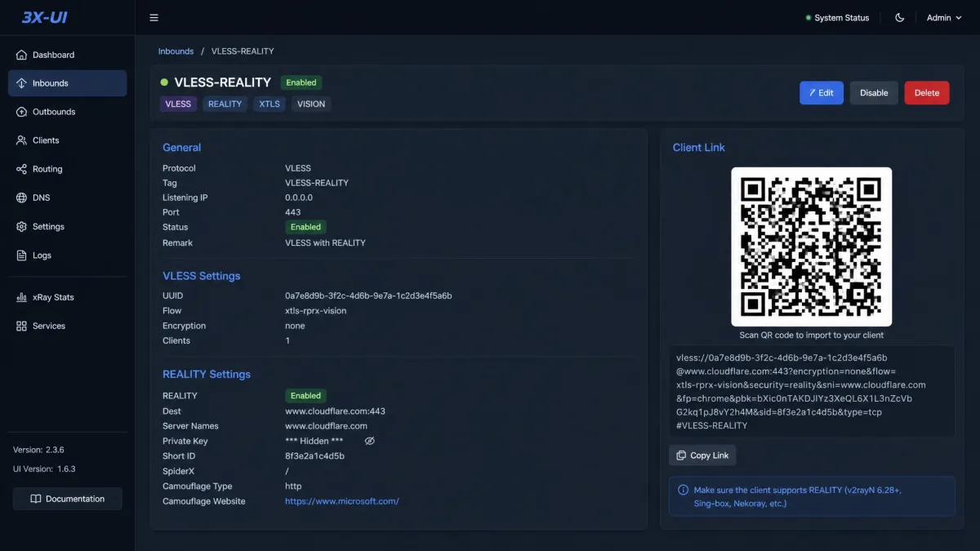Open Logs in the sidebar
This screenshot has height=551, width=980.
click(x=68, y=256)
